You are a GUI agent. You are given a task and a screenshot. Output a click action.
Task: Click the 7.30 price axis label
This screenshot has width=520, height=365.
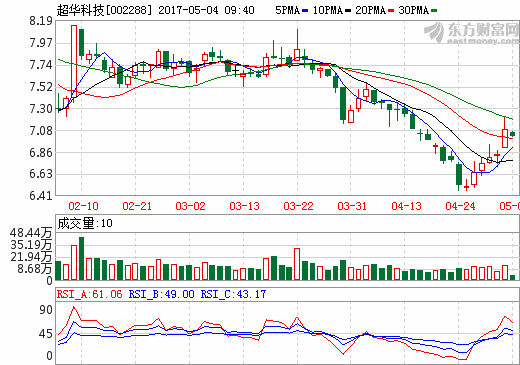tap(41, 109)
